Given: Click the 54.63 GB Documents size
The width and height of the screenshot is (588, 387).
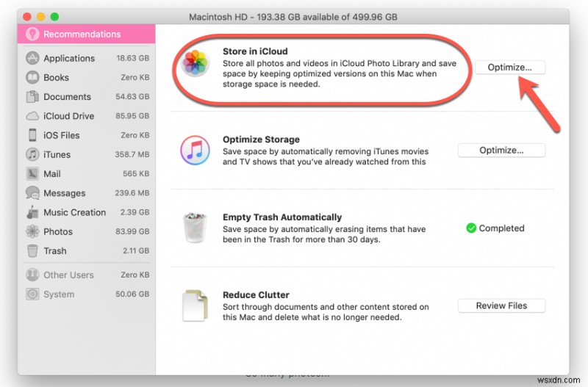Looking at the screenshot, I should click(132, 97).
